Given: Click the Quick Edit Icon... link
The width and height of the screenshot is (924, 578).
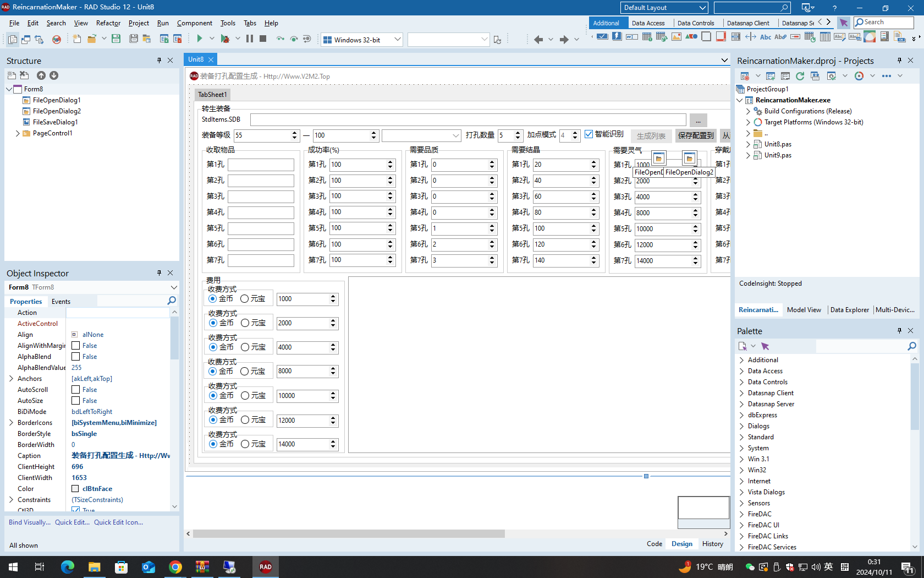Looking at the screenshot, I should coord(118,522).
